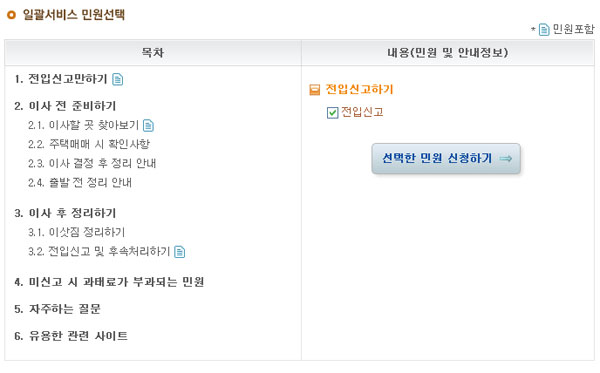Select 2.1. 이사할 곳 찾아보기
The height and width of the screenshot is (373, 600).
click(83, 125)
